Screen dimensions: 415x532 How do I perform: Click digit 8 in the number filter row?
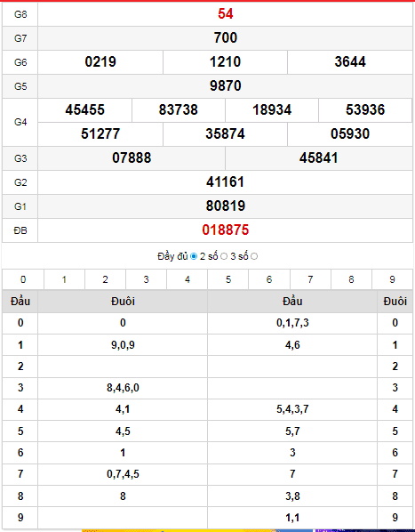click(x=351, y=279)
